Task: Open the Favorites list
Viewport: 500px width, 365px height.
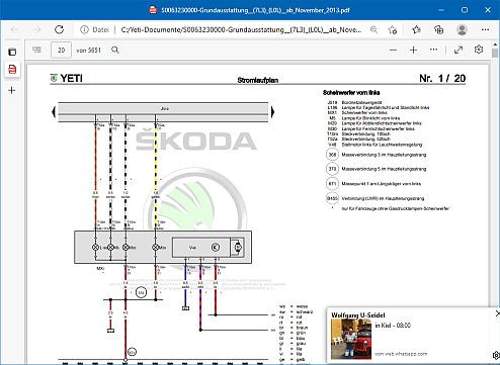Action: point(416,30)
